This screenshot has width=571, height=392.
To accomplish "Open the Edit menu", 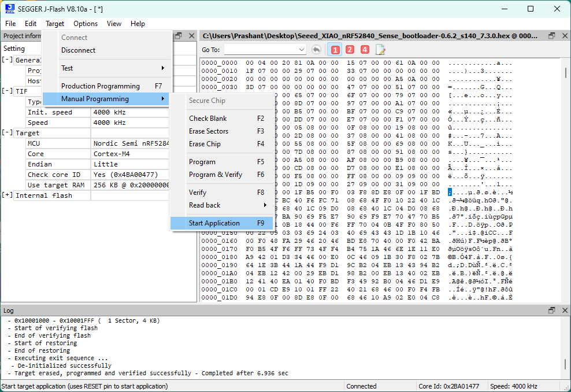I will tap(31, 24).
